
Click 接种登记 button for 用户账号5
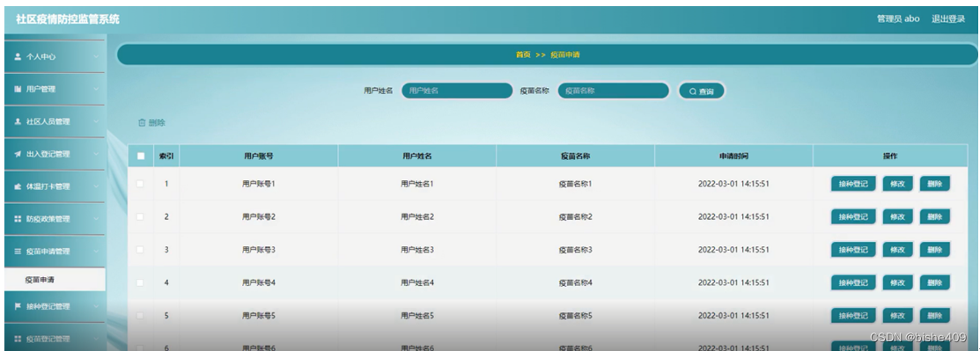853,316
